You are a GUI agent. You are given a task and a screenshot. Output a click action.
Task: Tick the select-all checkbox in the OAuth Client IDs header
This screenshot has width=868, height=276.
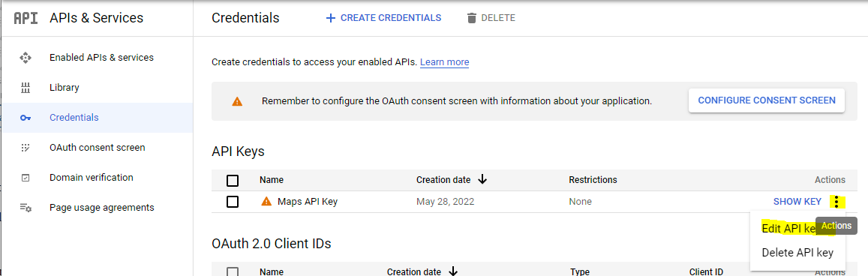point(233,271)
